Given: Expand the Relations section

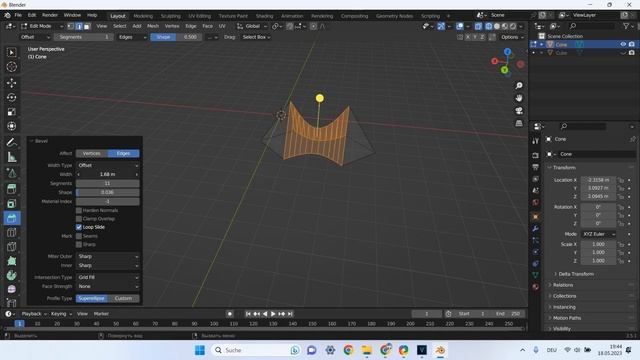Looking at the screenshot, I should (x=562, y=285).
